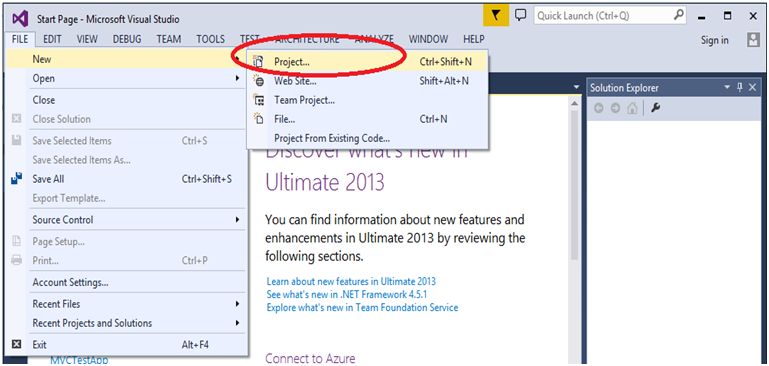Click the notifications flag icon
The width and height of the screenshot is (769, 366).
[x=495, y=16]
